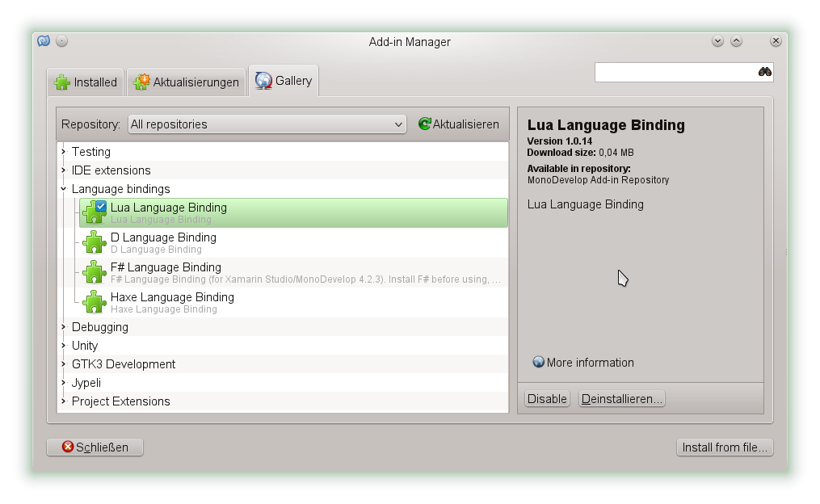Switch to the Installed tab
The height and width of the screenshot is (504, 820).
pyautogui.click(x=85, y=82)
